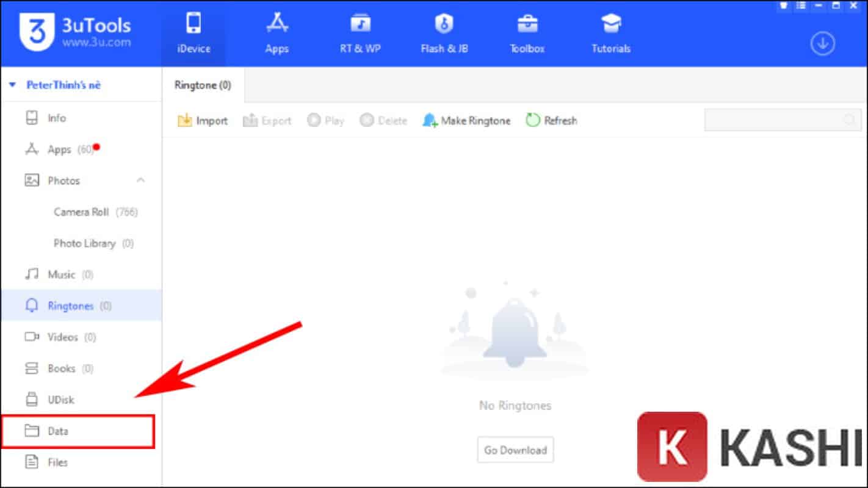Click the ringtone search field

point(775,120)
